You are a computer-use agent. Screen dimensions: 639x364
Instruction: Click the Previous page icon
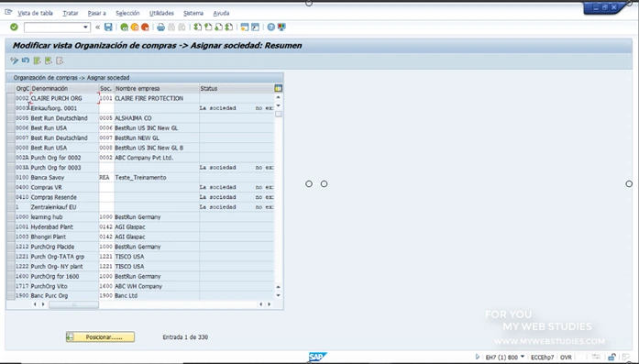tap(208, 28)
